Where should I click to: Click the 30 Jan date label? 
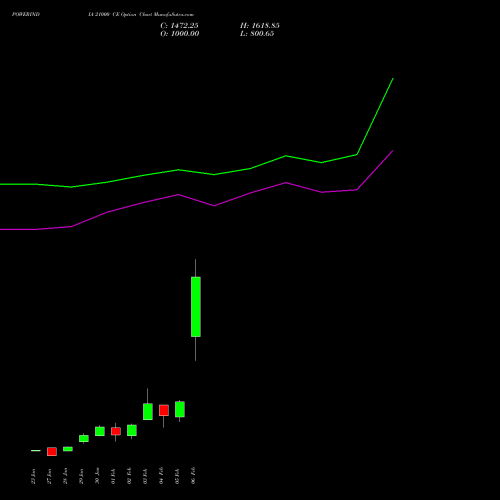97,476
